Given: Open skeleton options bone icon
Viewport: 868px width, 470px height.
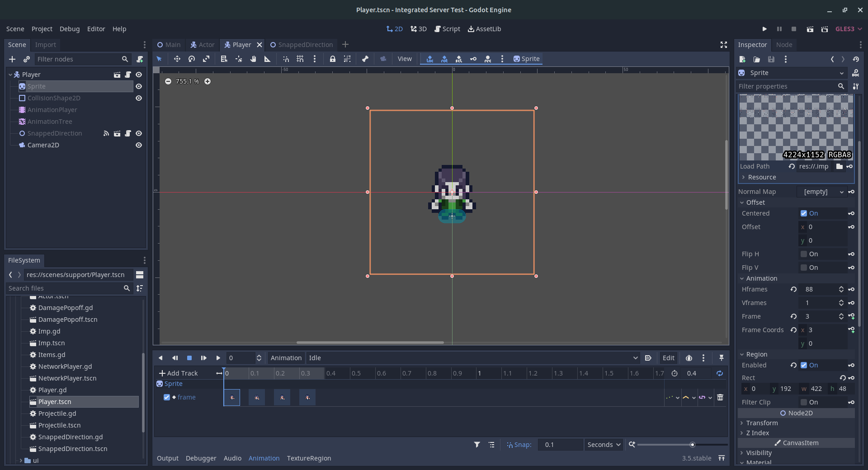Looking at the screenshot, I should point(365,59).
